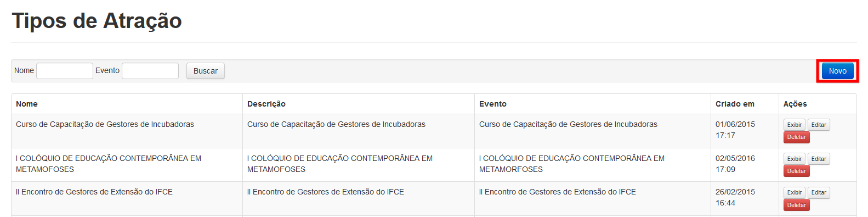Click Exibir for II Encontro de Gestores row
Viewport: 868px width, 217px height.
click(795, 192)
